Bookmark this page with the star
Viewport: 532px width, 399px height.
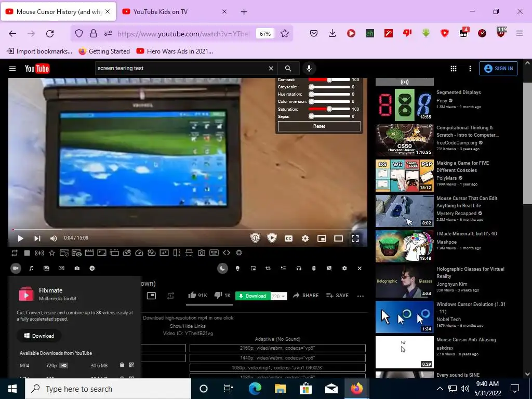(x=285, y=33)
